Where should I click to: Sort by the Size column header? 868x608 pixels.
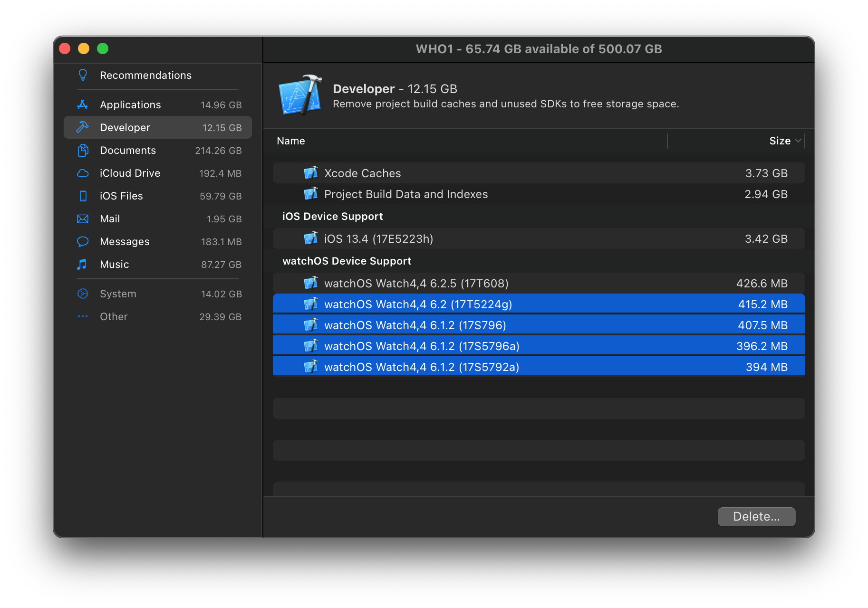tap(736, 141)
